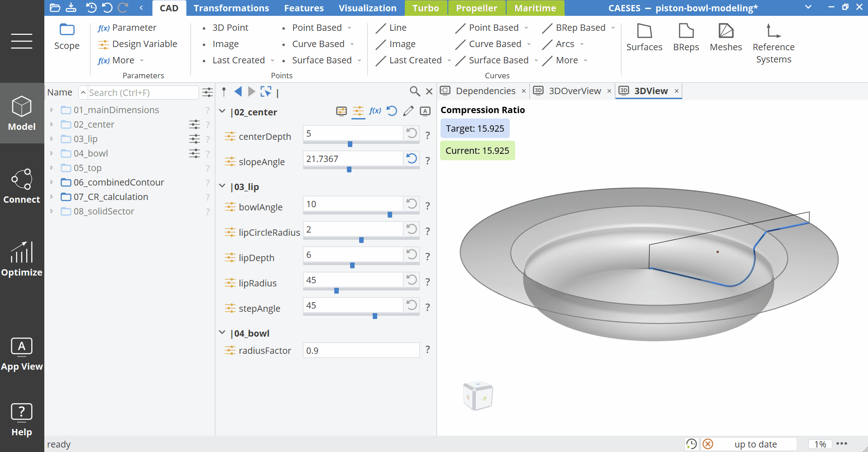Click the BReps ribbon icon

point(686,38)
